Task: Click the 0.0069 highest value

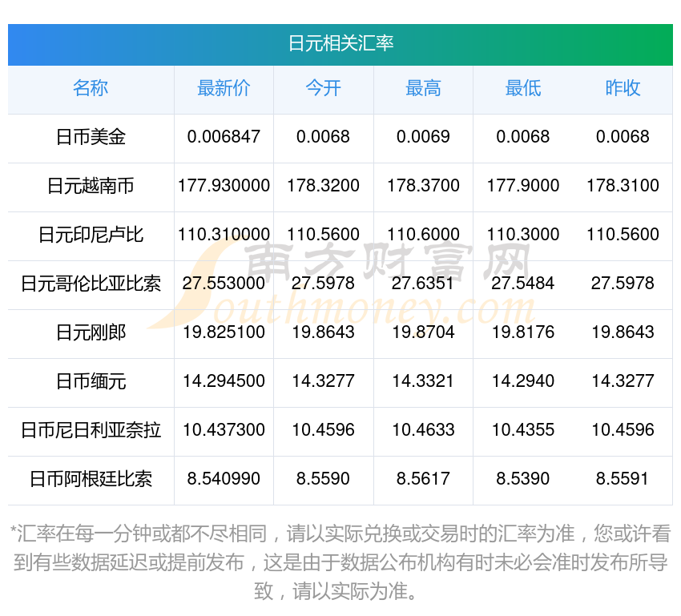Action: 423,137
